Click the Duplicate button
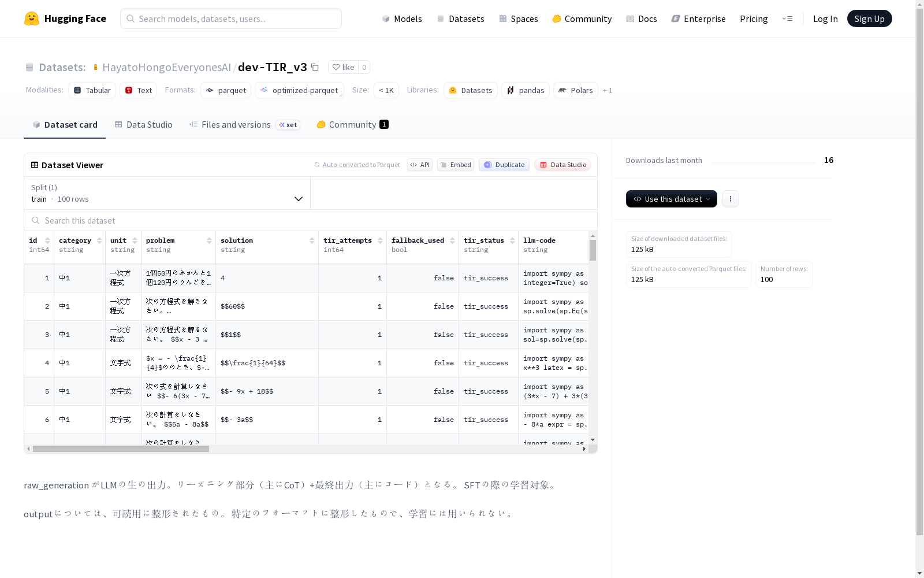The height and width of the screenshot is (578, 924). pyautogui.click(x=504, y=165)
